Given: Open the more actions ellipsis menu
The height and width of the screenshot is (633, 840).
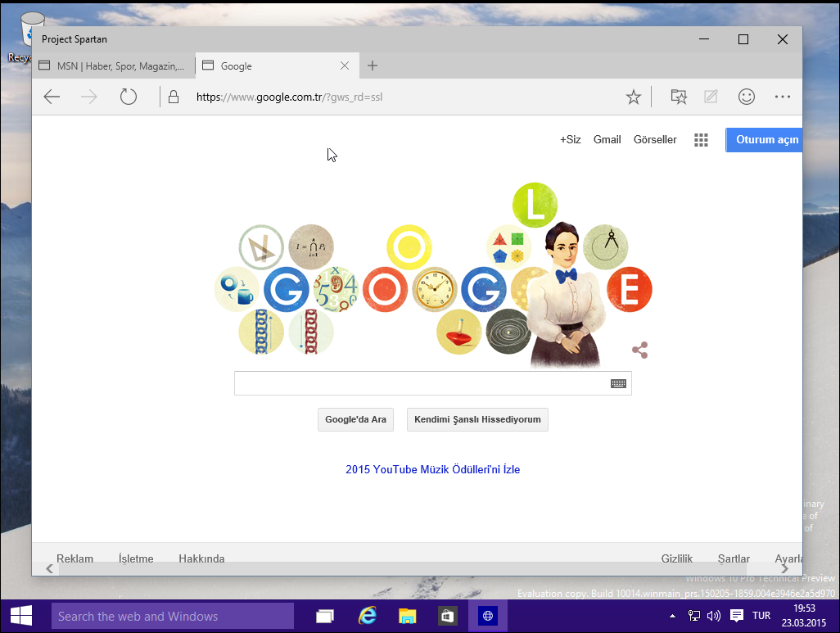Looking at the screenshot, I should (782, 97).
